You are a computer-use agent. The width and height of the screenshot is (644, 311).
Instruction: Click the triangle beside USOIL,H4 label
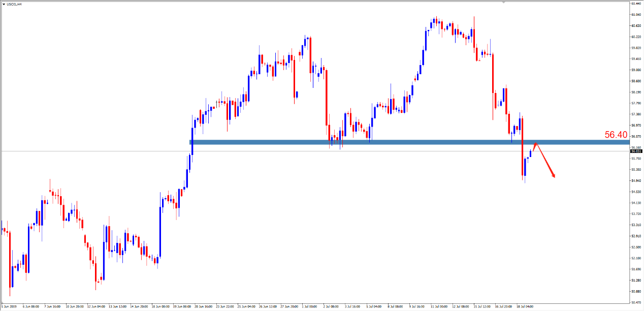[x=4, y=4]
